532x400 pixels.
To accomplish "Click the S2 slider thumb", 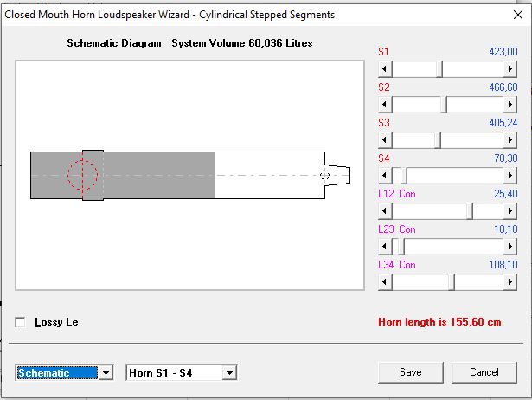I will 444,105.
